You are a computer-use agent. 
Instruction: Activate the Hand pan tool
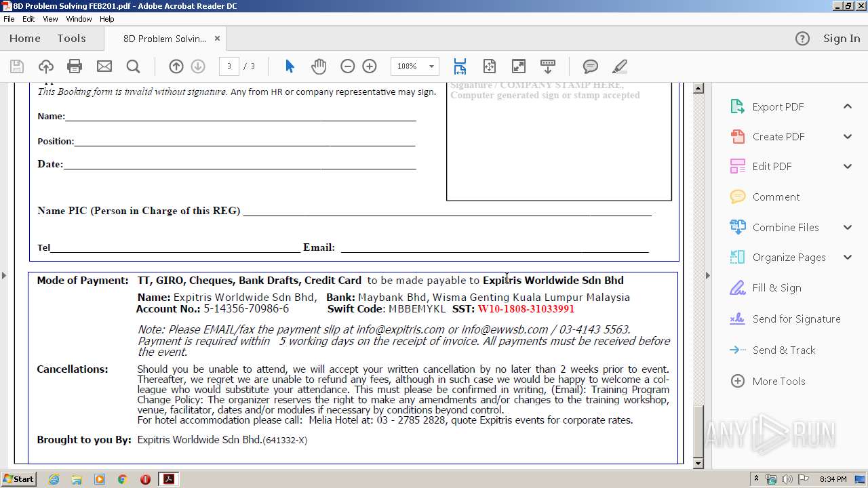tap(319, 66)
